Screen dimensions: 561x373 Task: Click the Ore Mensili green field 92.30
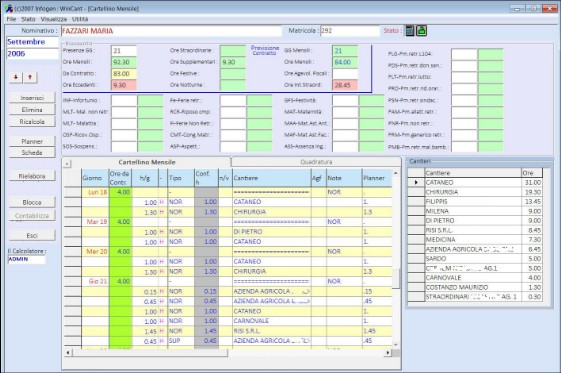click(x=124, y=62)
